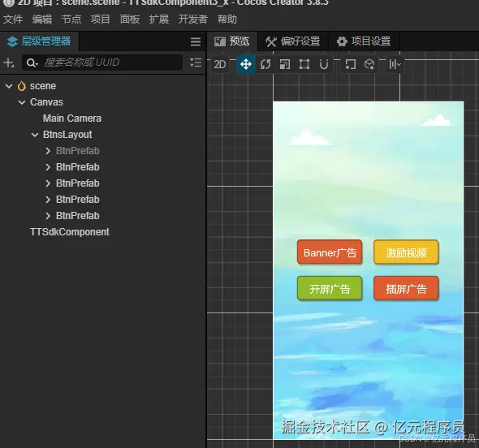Open the 项目 menu
The image size is (479, 448).
coord(101,19)
